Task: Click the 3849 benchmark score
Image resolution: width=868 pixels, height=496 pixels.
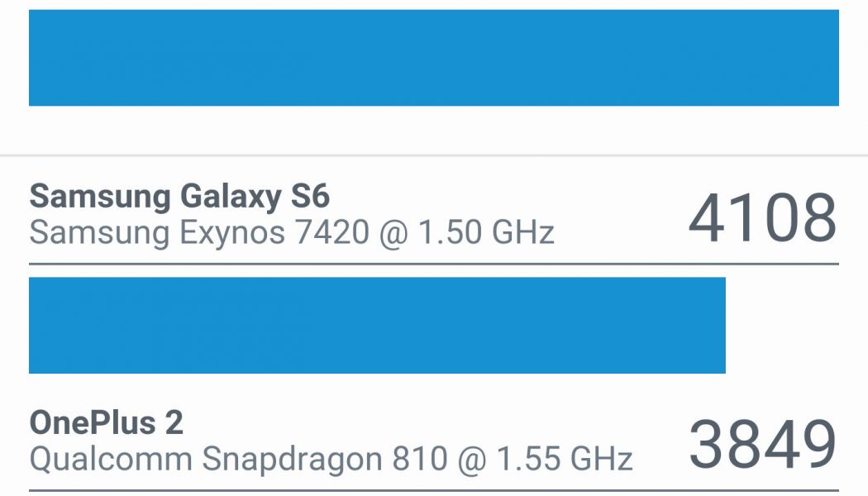Action: (762, 445)
